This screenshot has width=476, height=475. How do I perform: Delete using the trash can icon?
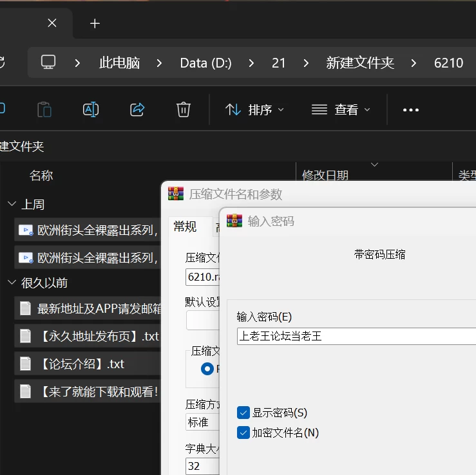click(184, 109)
